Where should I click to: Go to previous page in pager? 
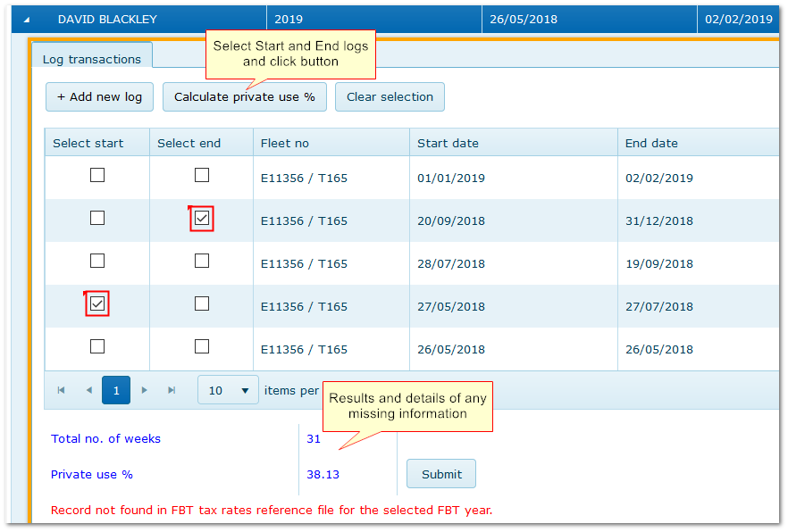[x=88, y=390]
